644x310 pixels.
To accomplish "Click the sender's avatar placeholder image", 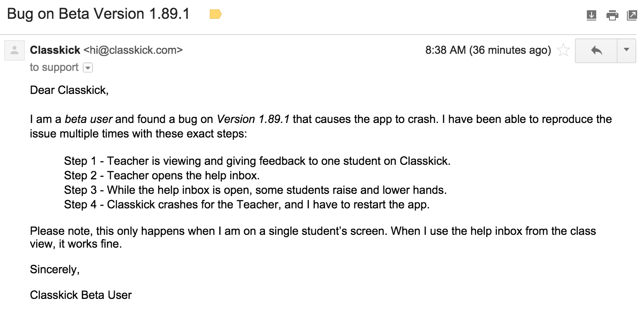I will pos(14,51).
